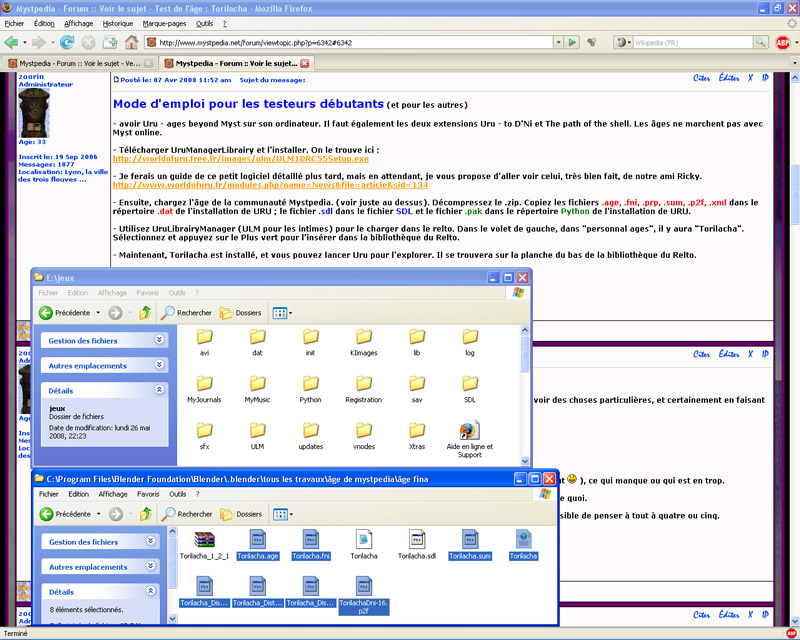Click the green Go arrow beside the URL bar
800x640 pixels.
pos(572,42)
